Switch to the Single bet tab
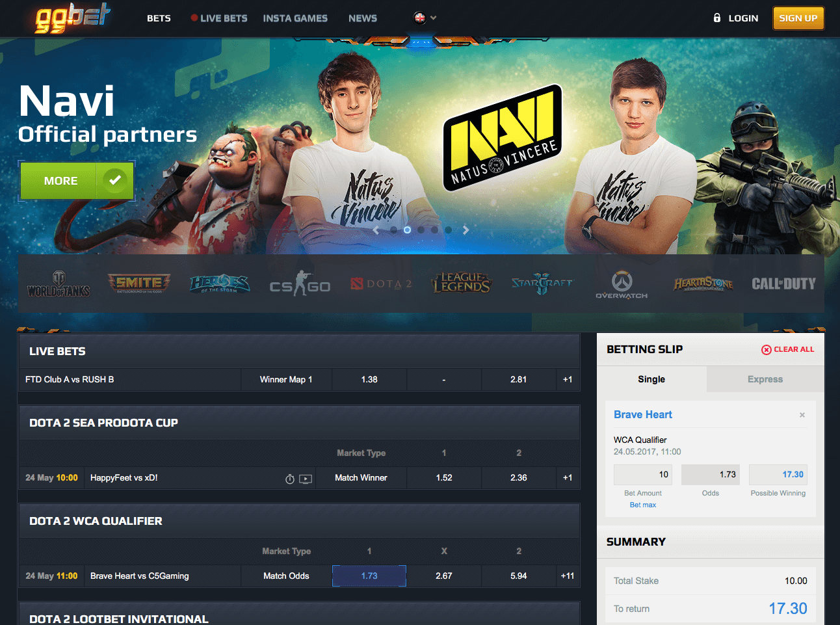The width and height of the screenshot is (840, 625). coord(651,379)
